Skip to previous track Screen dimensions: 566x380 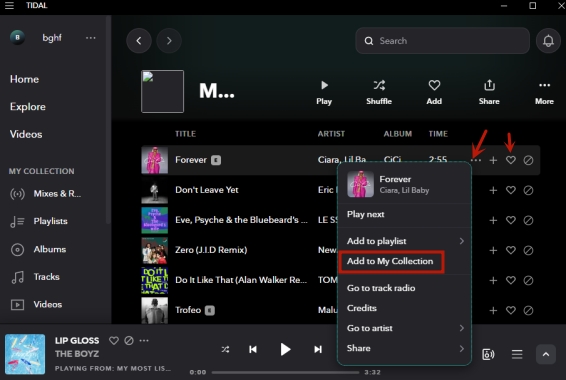[x=253, y=349]
